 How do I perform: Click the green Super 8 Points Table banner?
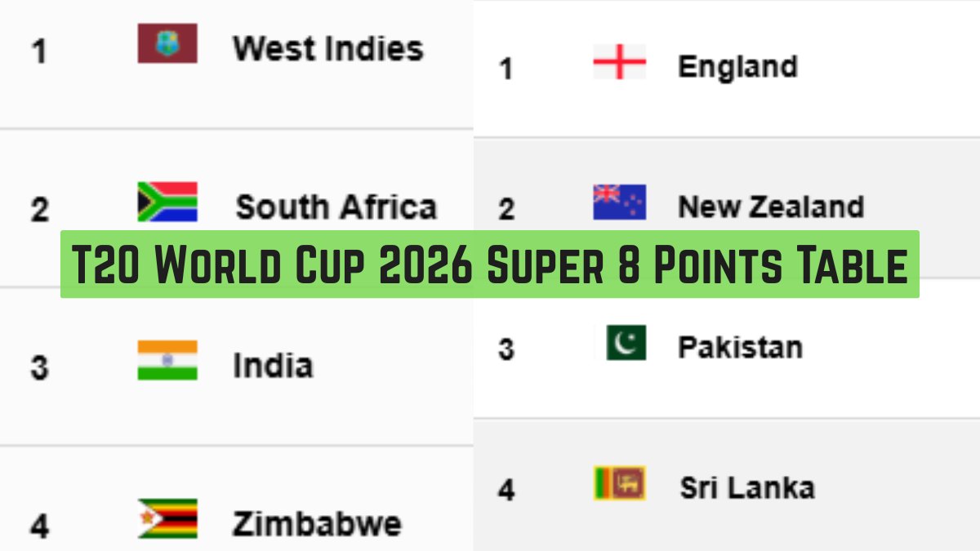click(490, 264)
